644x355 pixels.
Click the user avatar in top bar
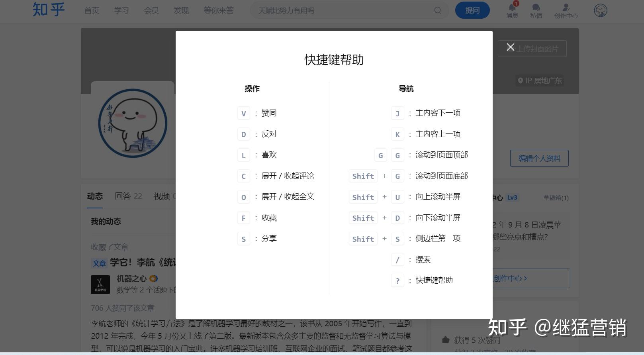coord(601,10)
